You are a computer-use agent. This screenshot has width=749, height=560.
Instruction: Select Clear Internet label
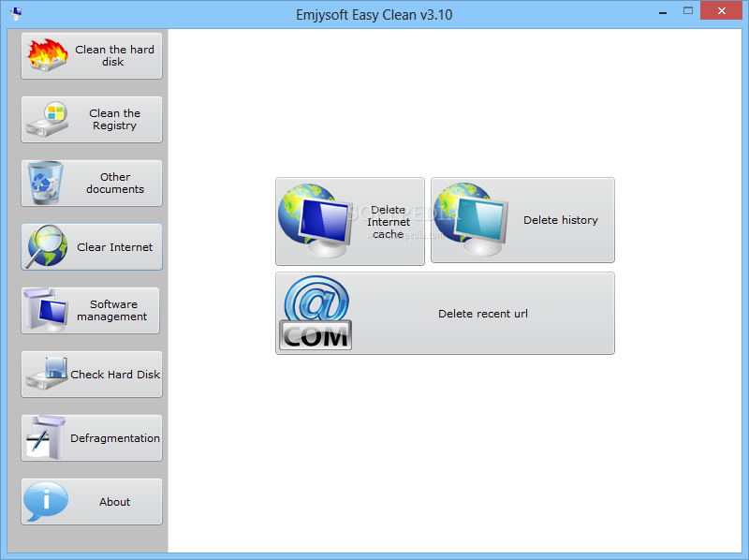[x=114, y=247]
